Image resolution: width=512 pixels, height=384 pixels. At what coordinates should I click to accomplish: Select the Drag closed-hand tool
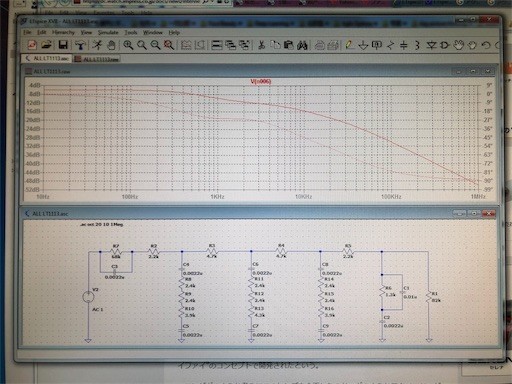pyautogui.click(x=472, y=45)
